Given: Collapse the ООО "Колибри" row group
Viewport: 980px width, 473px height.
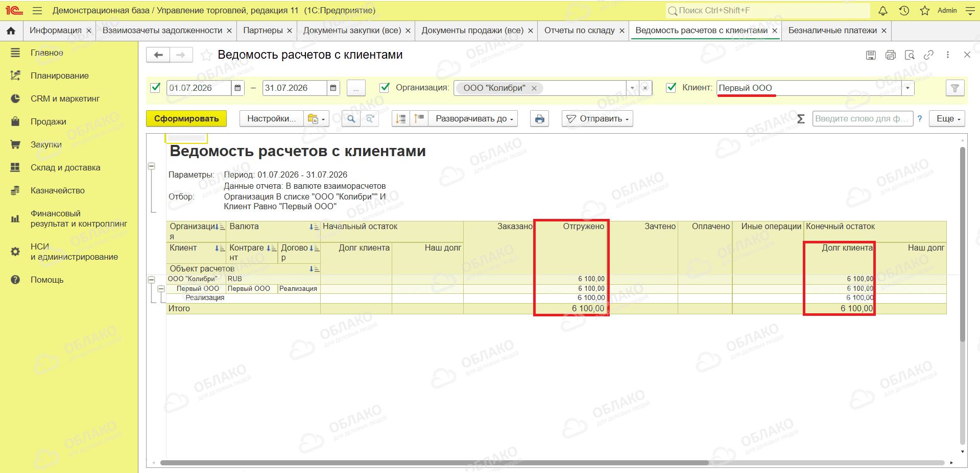Looking at the screenshot, I should [x=152, y=280].
